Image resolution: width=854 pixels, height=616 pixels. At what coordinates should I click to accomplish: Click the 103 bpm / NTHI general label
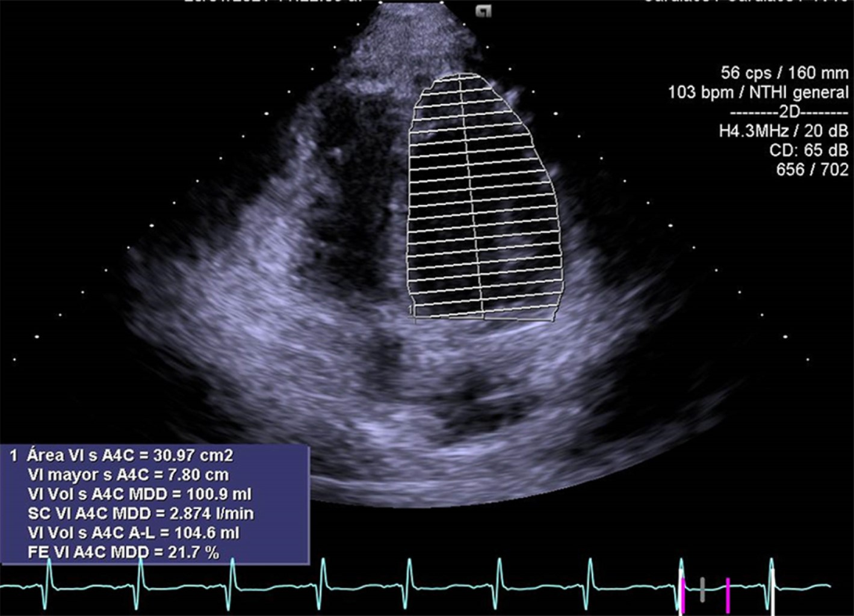pyautogui.click(x=758, y=93)
